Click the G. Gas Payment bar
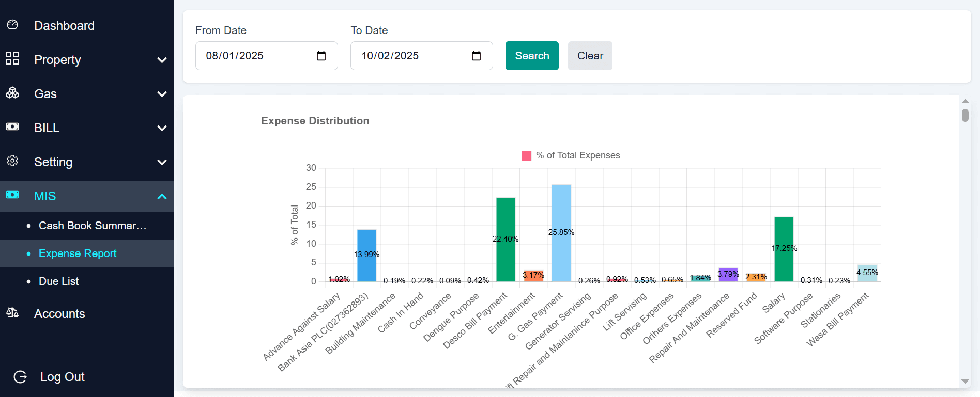The image size is (980, 397). (561, 232)
